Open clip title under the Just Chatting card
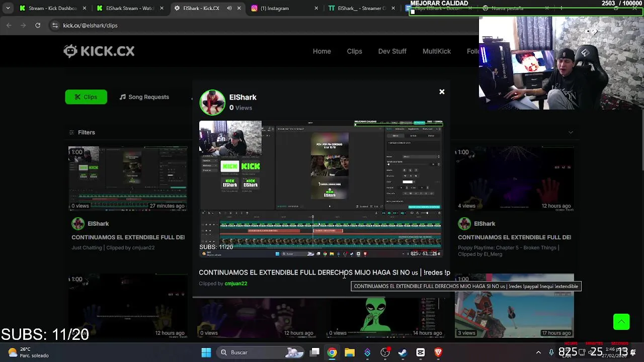Image resolution: width=644 pixels, height=362 pixels. pyautogui.click(x=128, y=237)
